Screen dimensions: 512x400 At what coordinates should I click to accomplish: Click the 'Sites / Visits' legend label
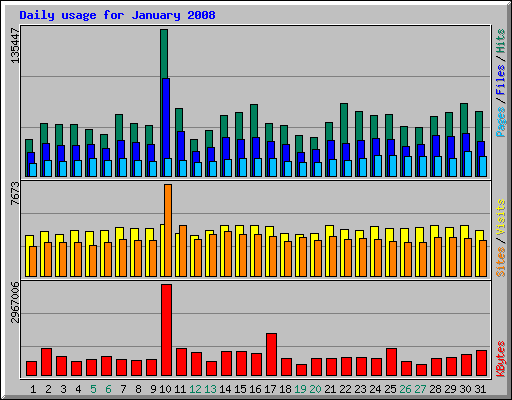coord(500,238)
